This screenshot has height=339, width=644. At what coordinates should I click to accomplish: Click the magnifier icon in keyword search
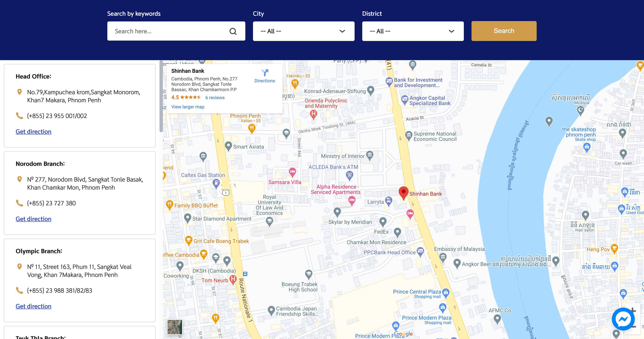pyautogui.click(x=233, y=31)
